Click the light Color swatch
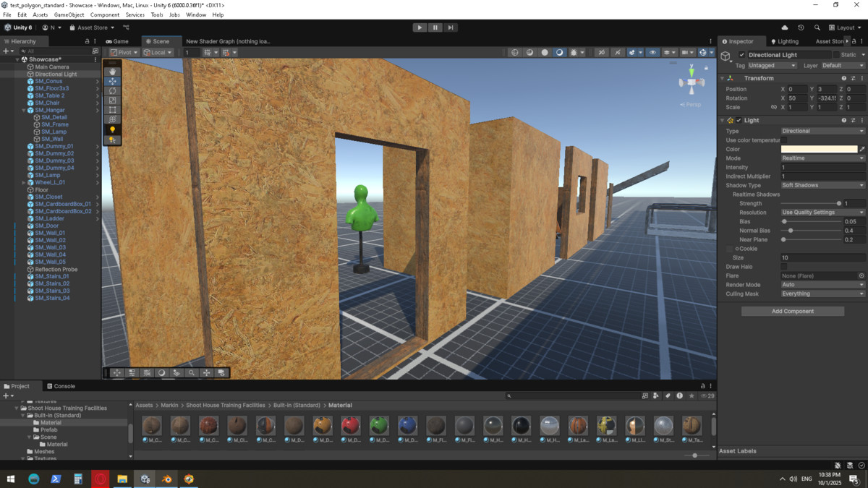Image resolution: width=868 pixels, height=488 pixels. (819, 149)
